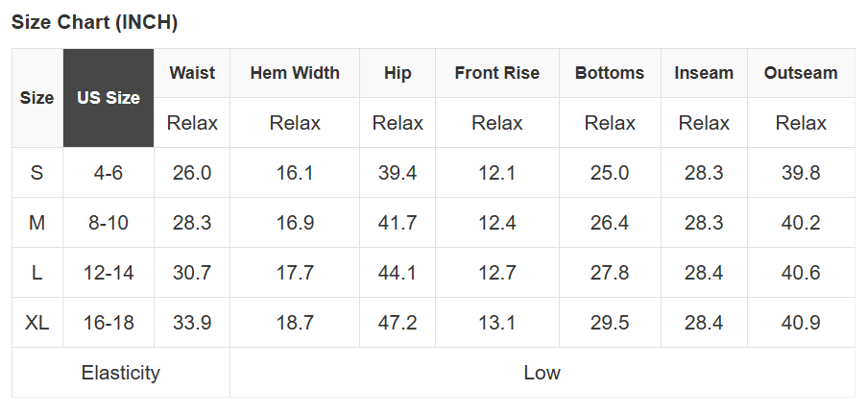The width and height of the screenshot is (868, 415).
Task: Click the dark US Size header cell
Action: click(x=108, y=98)
